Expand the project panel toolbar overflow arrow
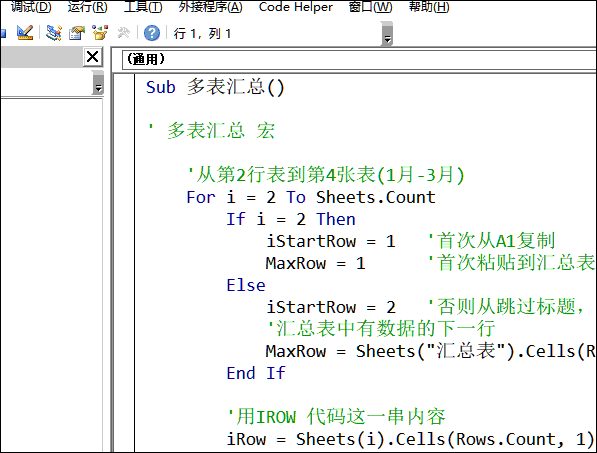The image size is (597, 453). tap(98, 83)
